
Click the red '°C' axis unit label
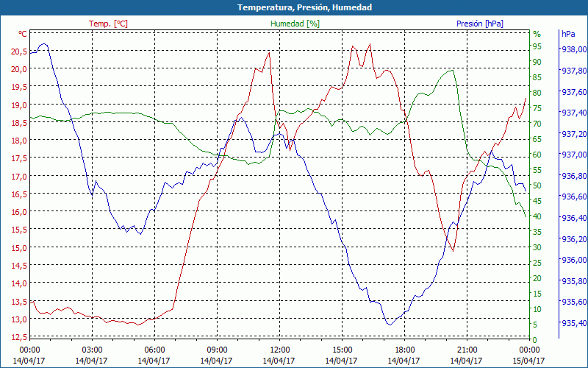[23, 34]
